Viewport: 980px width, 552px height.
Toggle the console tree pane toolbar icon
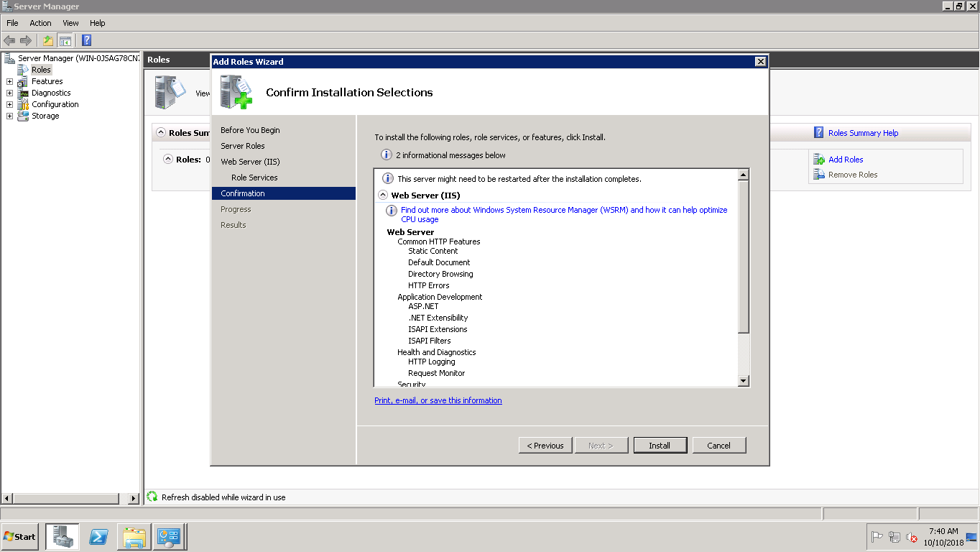(x=65, y=40)
